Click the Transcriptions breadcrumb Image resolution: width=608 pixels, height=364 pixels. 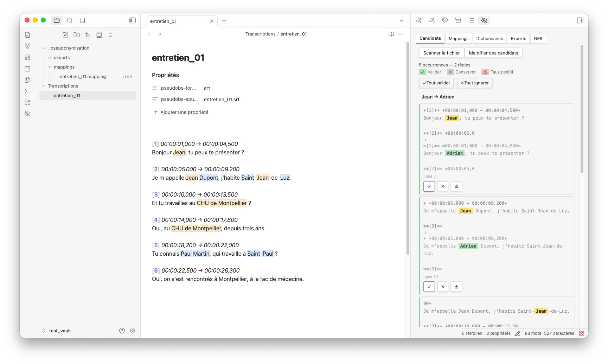pos(261,34)
